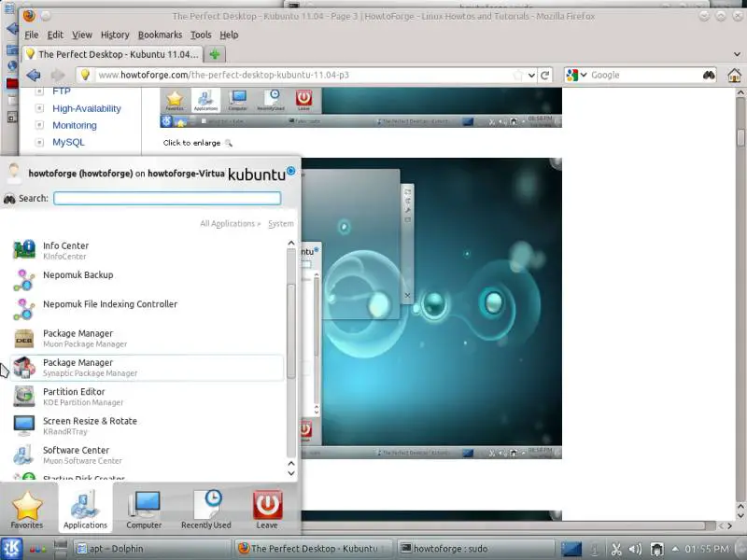Viewport: 747px width, 560px height.
Task: Click the user avatar icon
Action: tap(14, 174)
